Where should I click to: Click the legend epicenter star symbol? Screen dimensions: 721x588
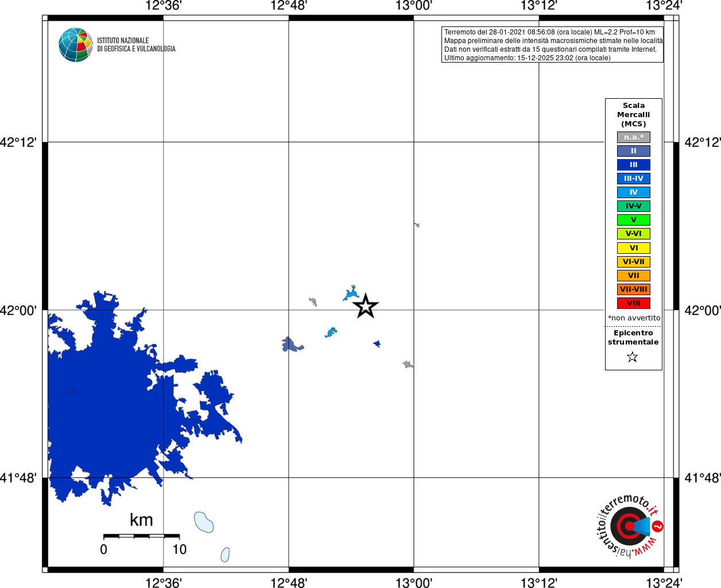pyautogui.click(x=633, y=357)
